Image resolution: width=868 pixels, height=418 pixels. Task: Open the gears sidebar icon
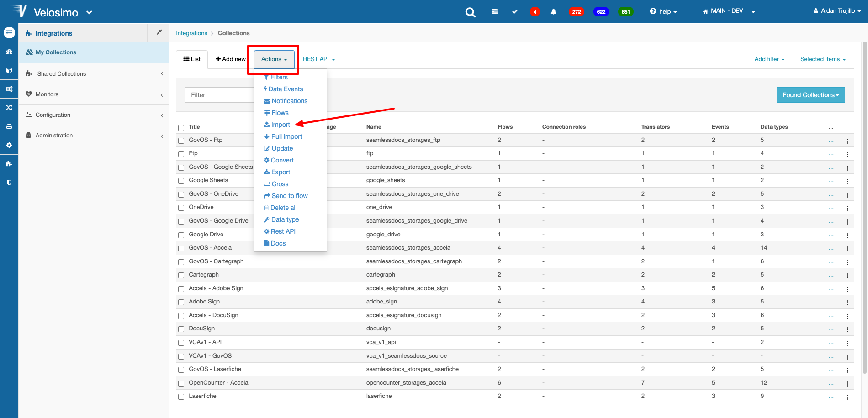click(x=9, y=89)
